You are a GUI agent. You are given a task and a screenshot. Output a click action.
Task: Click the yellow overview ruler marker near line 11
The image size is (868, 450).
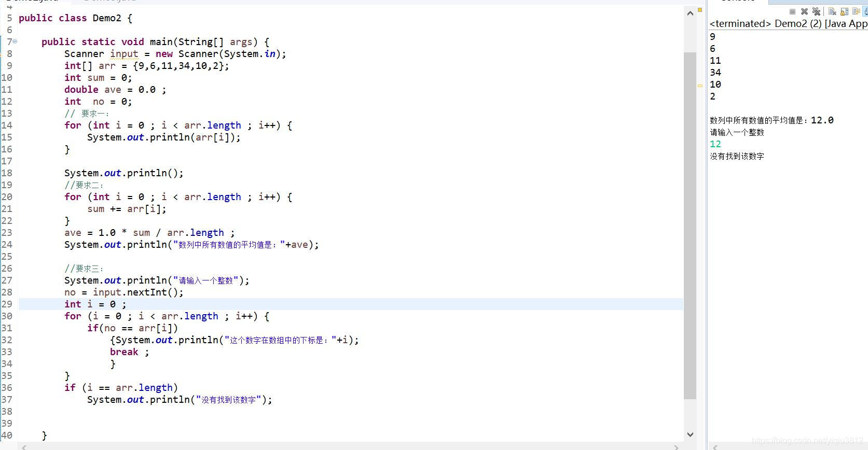(x=700, y=86)
